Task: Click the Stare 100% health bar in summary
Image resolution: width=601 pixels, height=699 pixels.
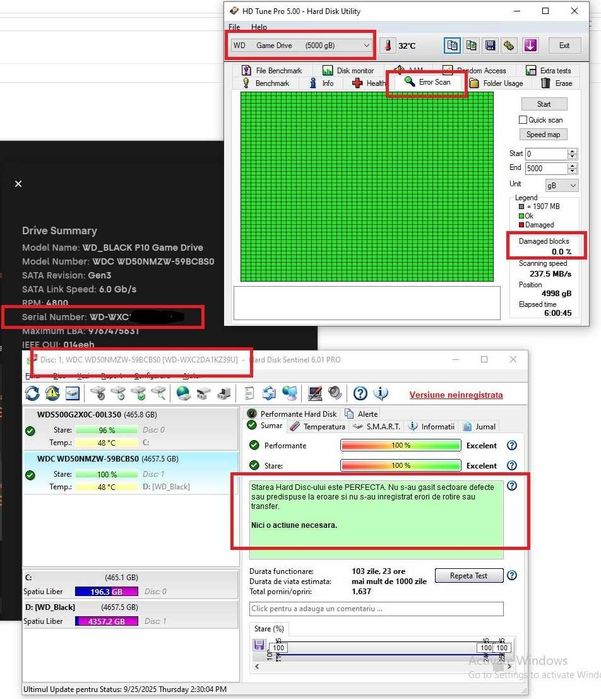Action: (400, 465)
